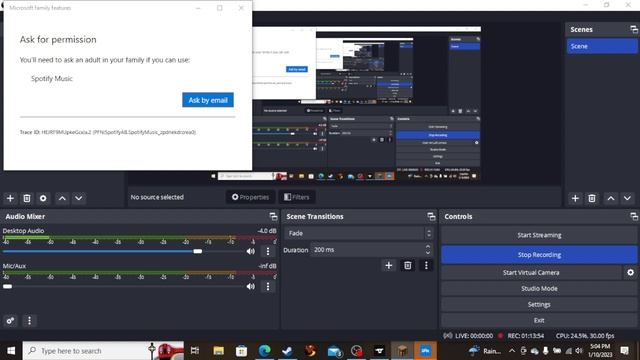The image size is (640, 360).
Task: Open the Fade transition dropdown
Action: [x=358, y=233]
